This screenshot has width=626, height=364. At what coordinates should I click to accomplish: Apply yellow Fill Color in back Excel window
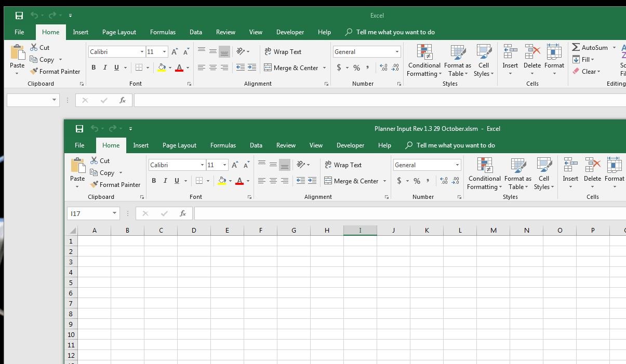point(162,68)
